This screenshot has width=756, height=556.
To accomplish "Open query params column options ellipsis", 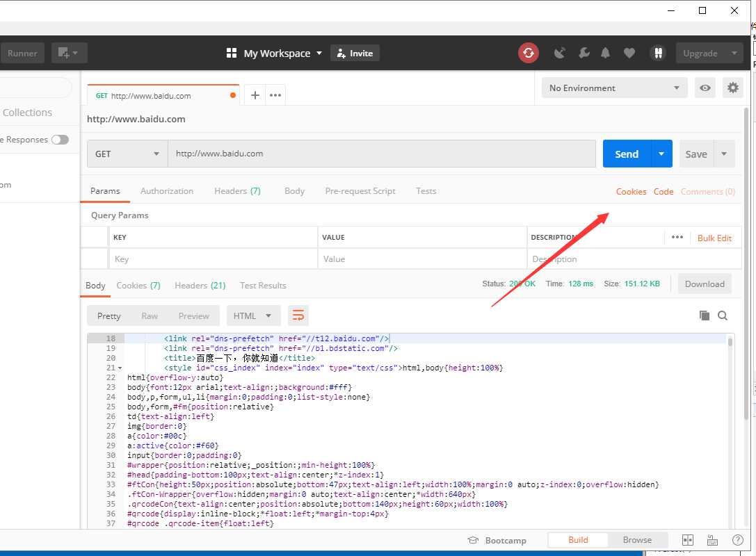I will pos(677,238).
